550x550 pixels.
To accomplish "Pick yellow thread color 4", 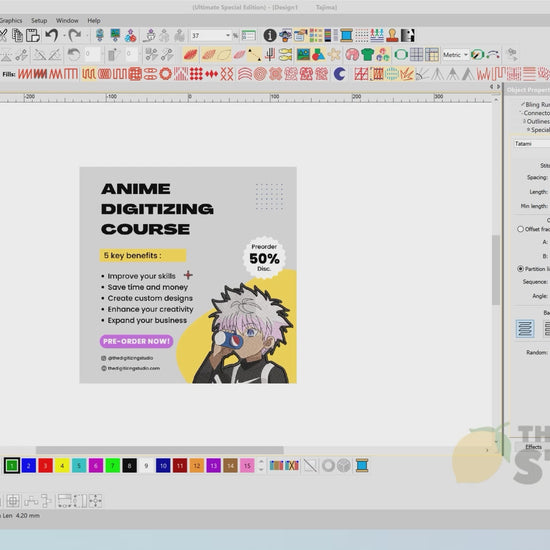I will pyautogui.click(x=62, y=465).
